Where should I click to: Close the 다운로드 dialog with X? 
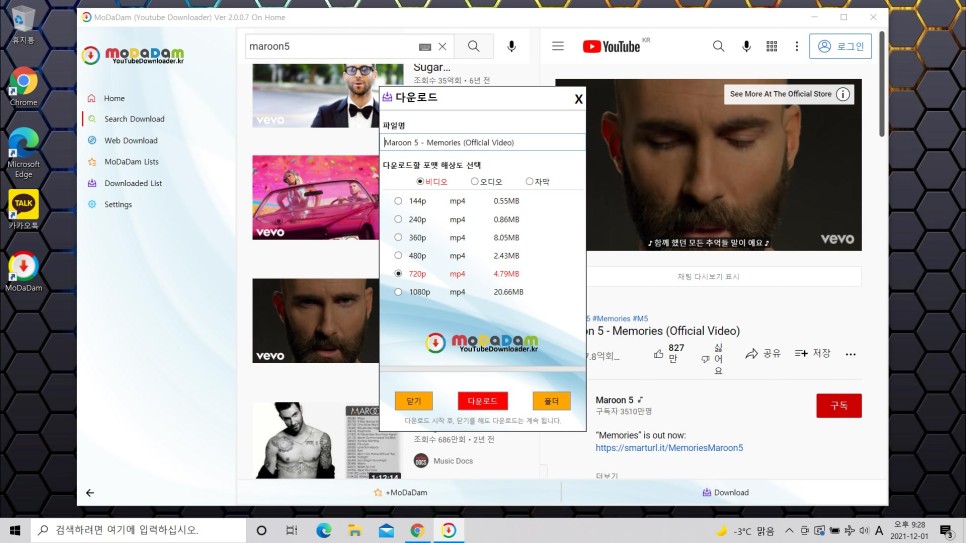578,99
